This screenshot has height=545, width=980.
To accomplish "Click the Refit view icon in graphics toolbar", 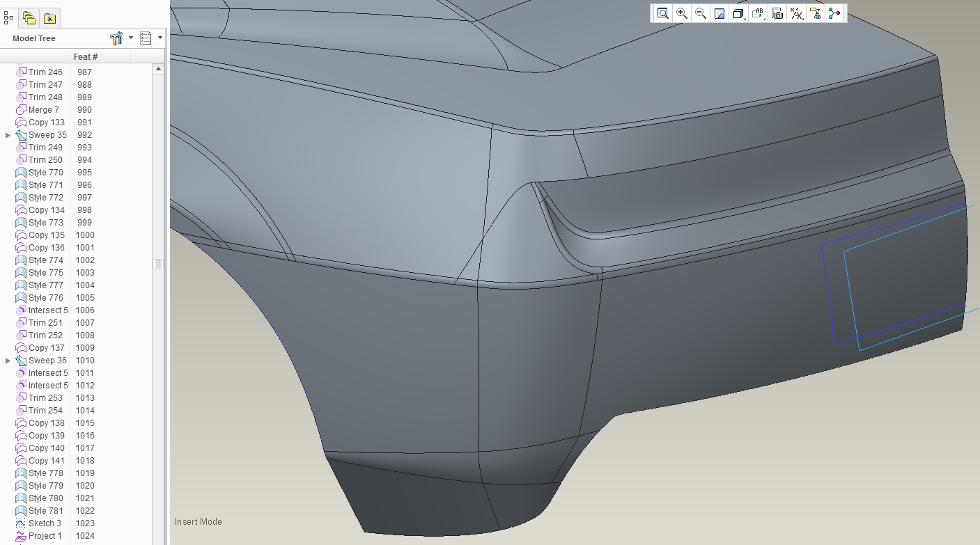I will [662, 13].
